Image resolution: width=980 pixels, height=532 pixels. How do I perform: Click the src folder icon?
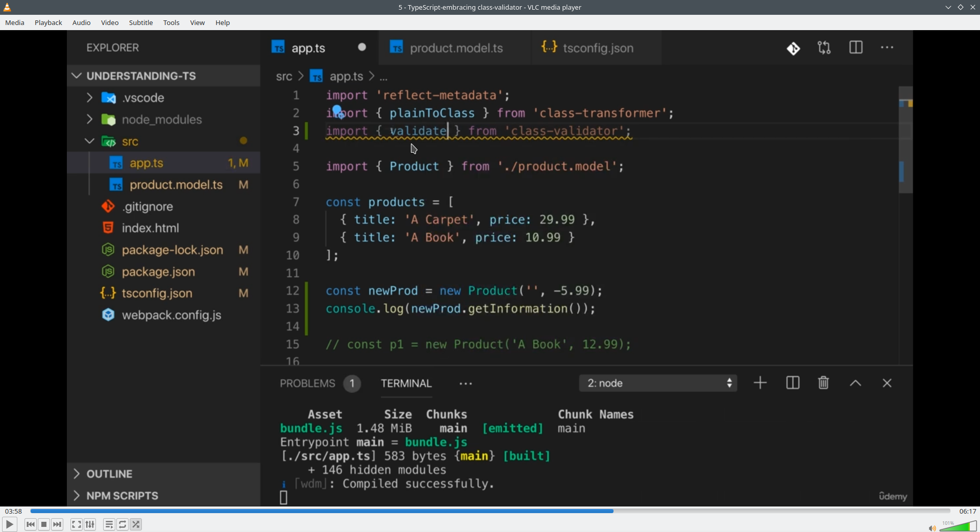[x=109, y=142]
